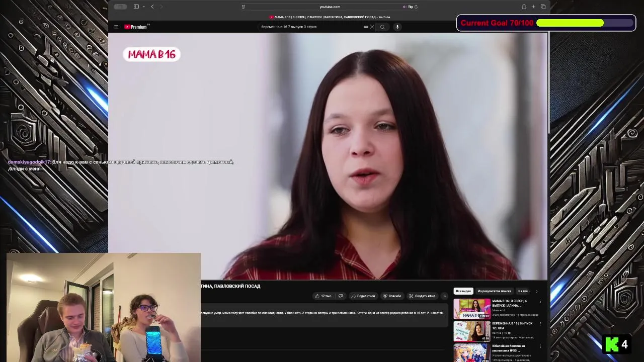Open options menu for Яна video
The image size is (644, 362).
[540, 324]
